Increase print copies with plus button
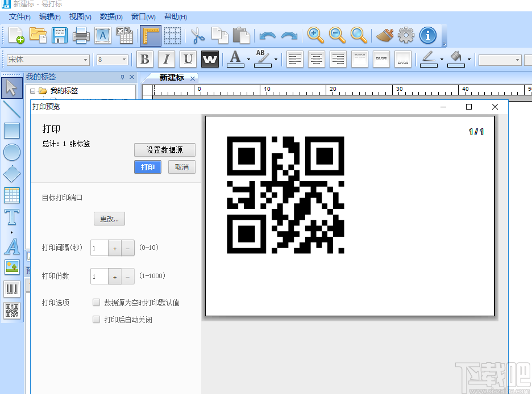Viewport: 532px width, 394px height. pos(115,277)
